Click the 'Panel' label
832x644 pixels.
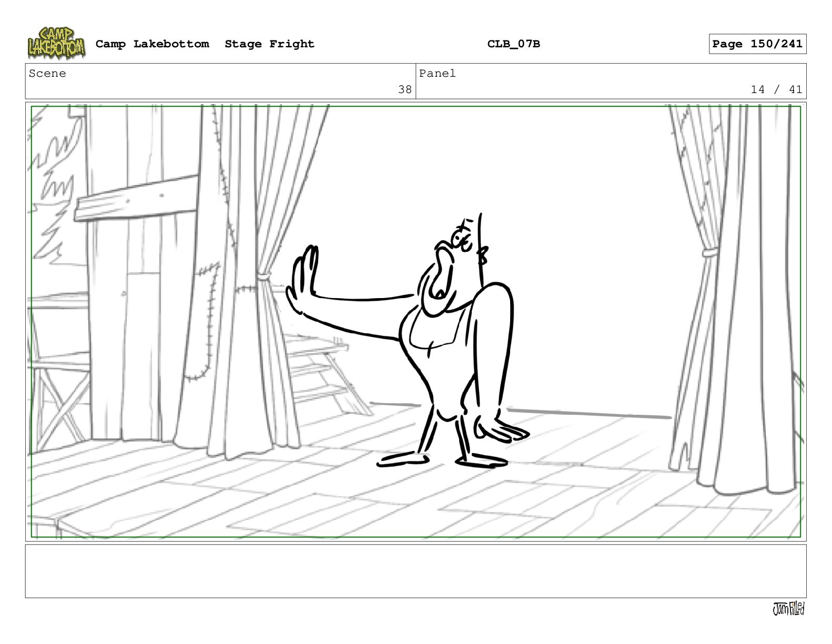[x=437, y=74]
